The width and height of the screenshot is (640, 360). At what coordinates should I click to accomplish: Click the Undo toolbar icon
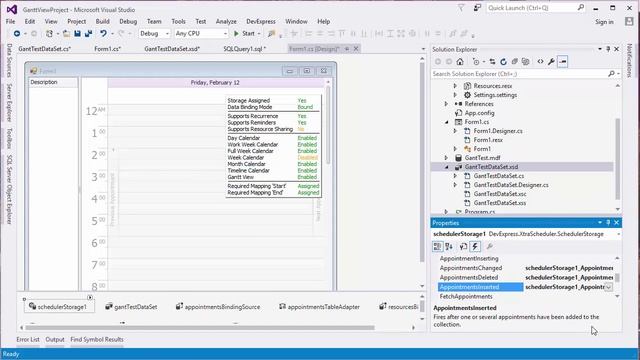pos(103,33)
